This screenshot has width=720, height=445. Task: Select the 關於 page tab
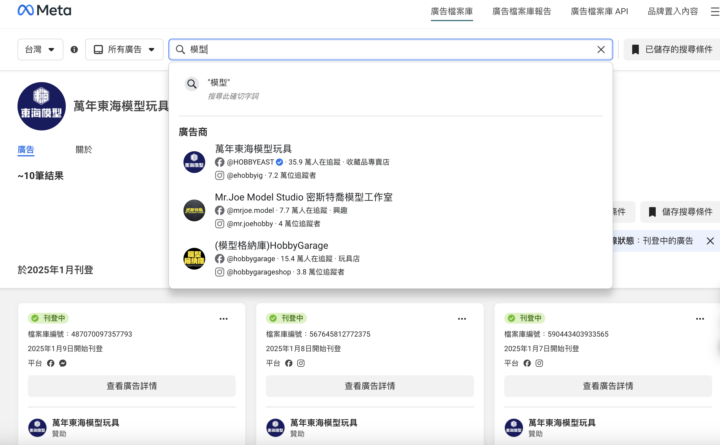pyautogui.click(x=84, y=150)
